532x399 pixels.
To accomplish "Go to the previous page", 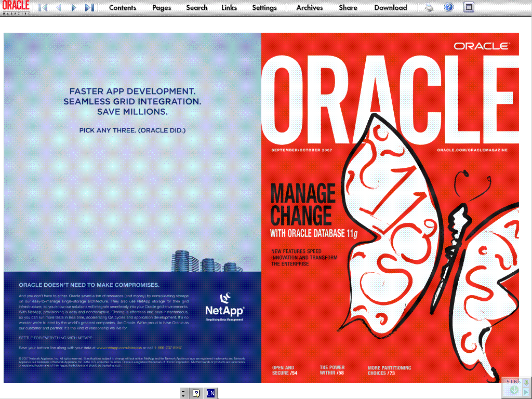I will point(58,8).
